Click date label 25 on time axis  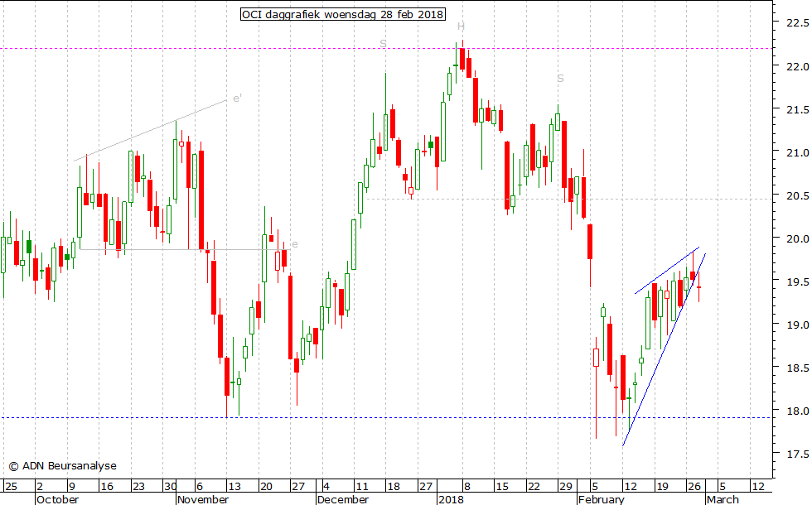[11, 487]
